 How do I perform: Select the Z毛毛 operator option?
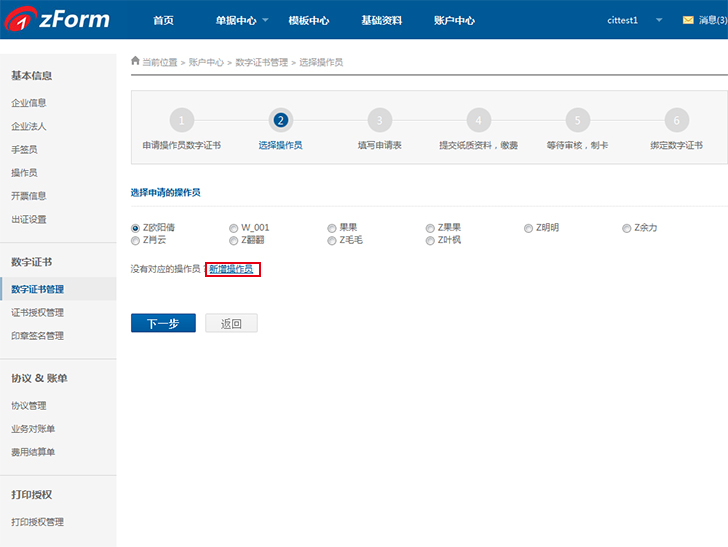(x=332, y=240)
